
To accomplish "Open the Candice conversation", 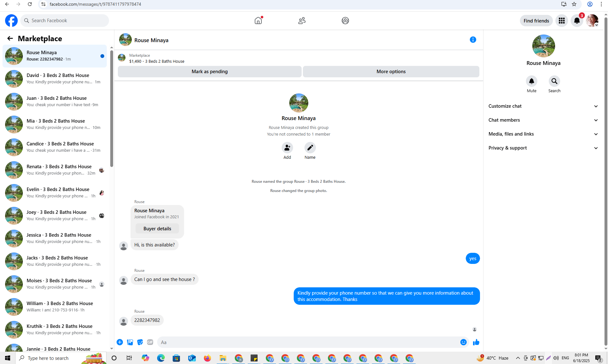I will point(54,147).
